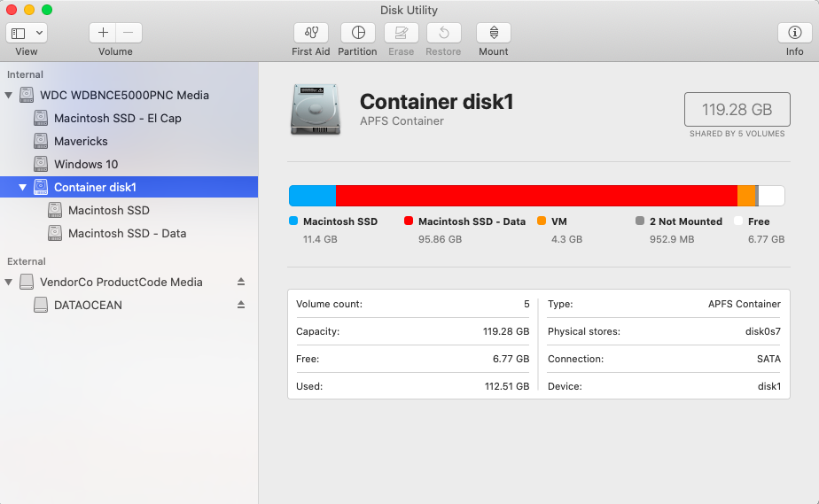Select Macintosh SSD - Data volume in sidebar
This screenshot has height=504, width=819.
point(128,233)
